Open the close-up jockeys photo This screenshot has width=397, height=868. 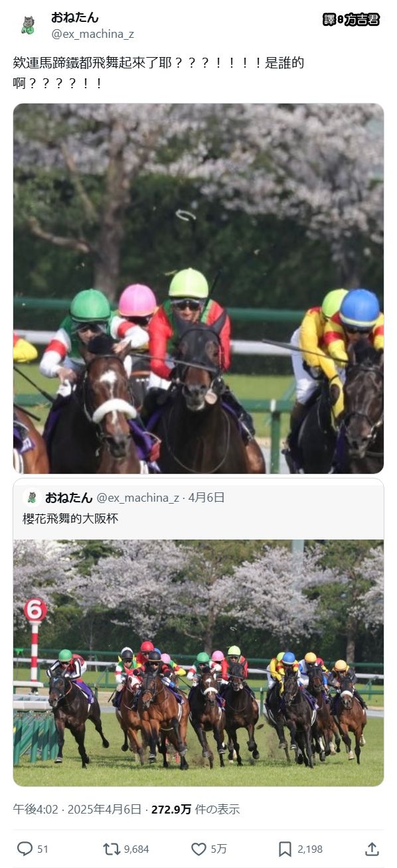point(198,289)
